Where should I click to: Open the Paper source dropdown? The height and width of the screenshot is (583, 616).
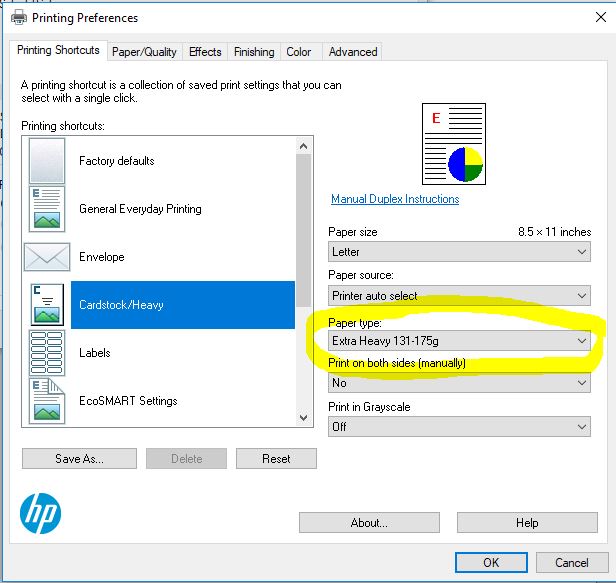459,295
